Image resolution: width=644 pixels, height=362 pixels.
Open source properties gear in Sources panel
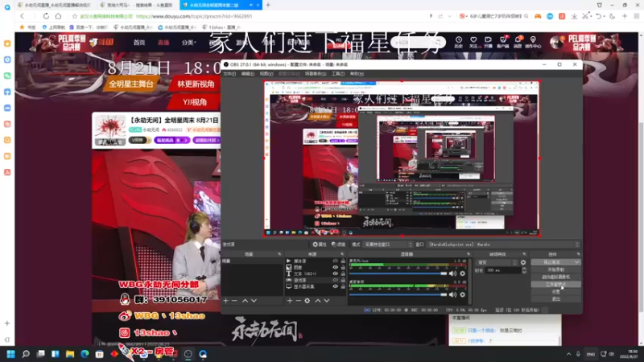click(308, 301)
